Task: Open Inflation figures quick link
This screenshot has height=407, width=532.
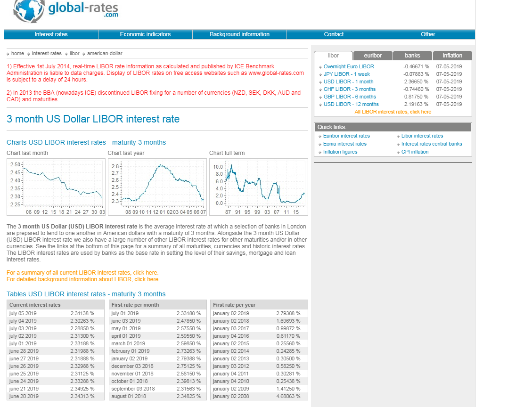Action: pyautogui.click(x=340, y=152)
